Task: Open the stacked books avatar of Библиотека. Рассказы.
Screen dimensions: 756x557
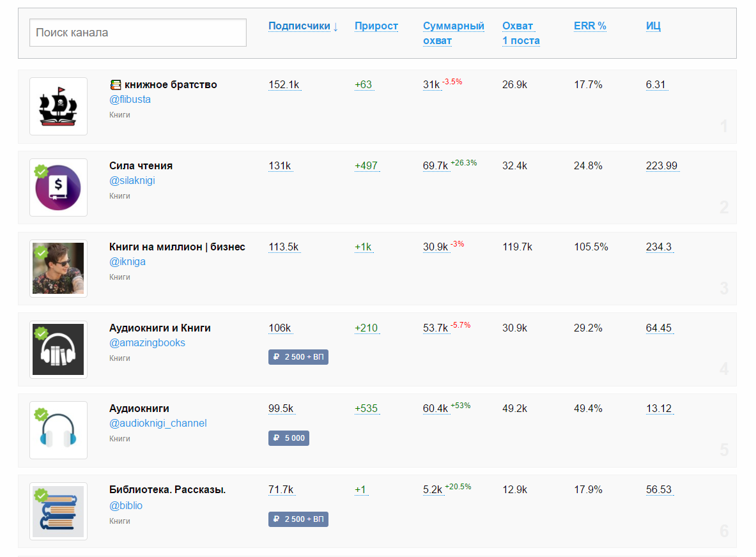Action: [58, 511]
